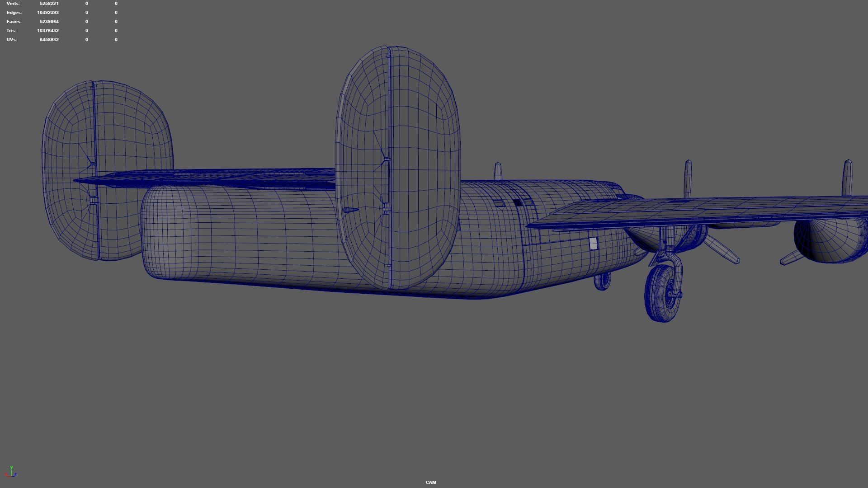The image size is (868, 488).
Task: Click the Verts: label in heads-up display
Action: click(13, 4)
